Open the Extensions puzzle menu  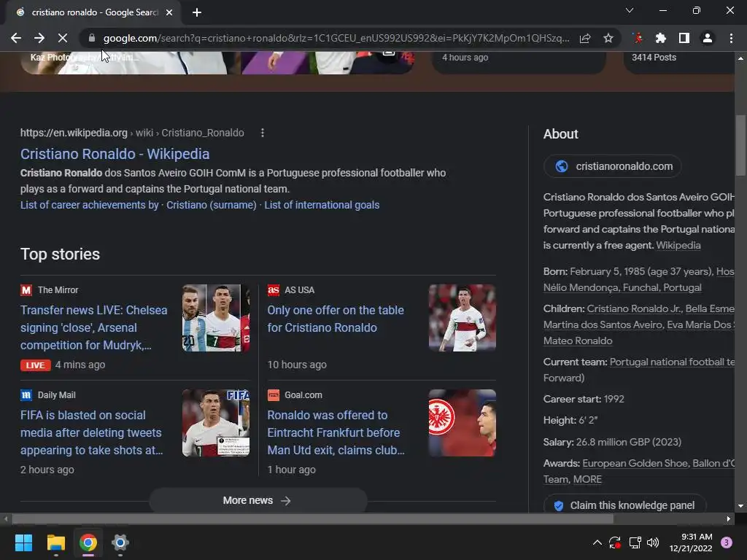click(x=661, y=38)
